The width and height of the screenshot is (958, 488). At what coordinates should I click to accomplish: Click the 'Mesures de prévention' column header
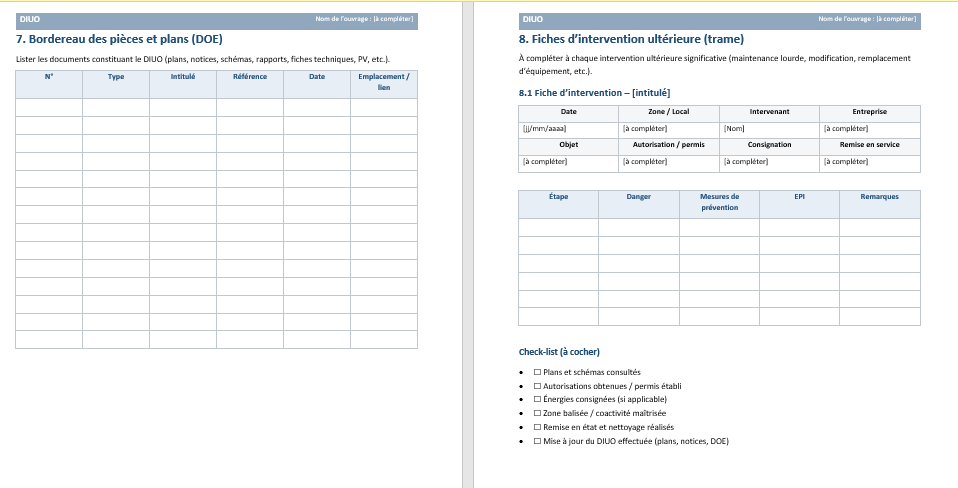[719, 202]
